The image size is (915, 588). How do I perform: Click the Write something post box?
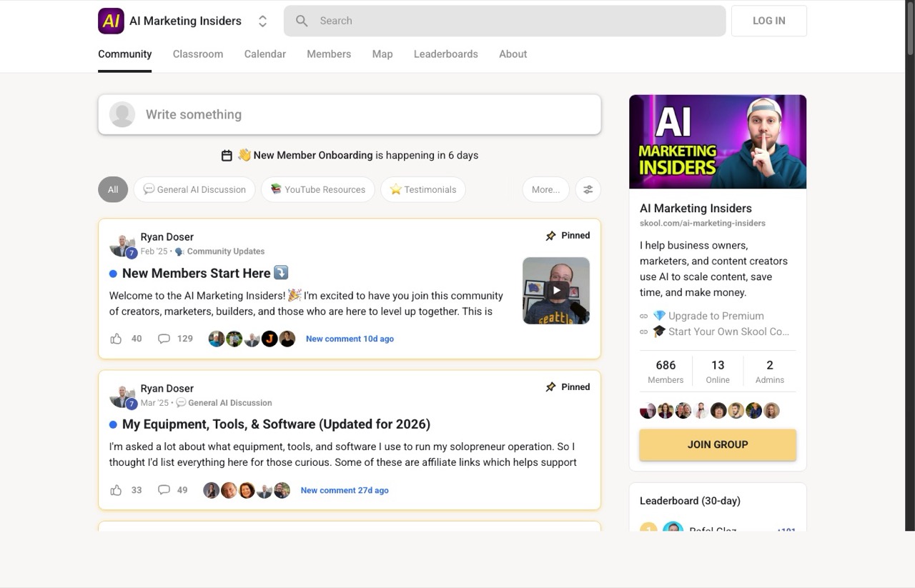pyautogui.click(x=350, y=114)
